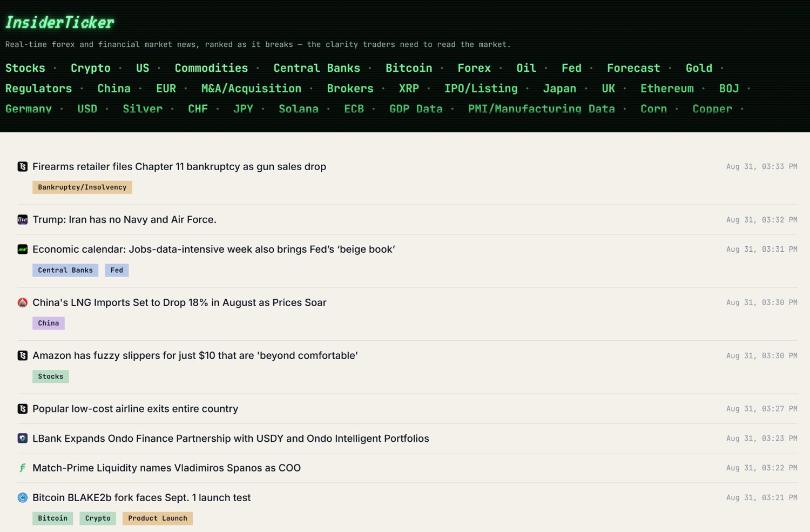
Task: Open the JPY currency topic
Action: coord(244,109)
